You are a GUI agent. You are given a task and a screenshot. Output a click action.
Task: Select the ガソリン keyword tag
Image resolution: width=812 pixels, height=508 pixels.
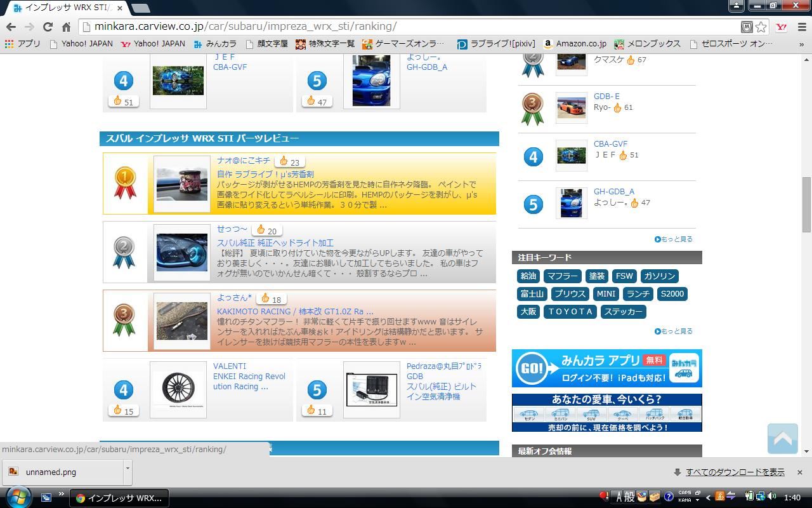[x=660, y=276]
